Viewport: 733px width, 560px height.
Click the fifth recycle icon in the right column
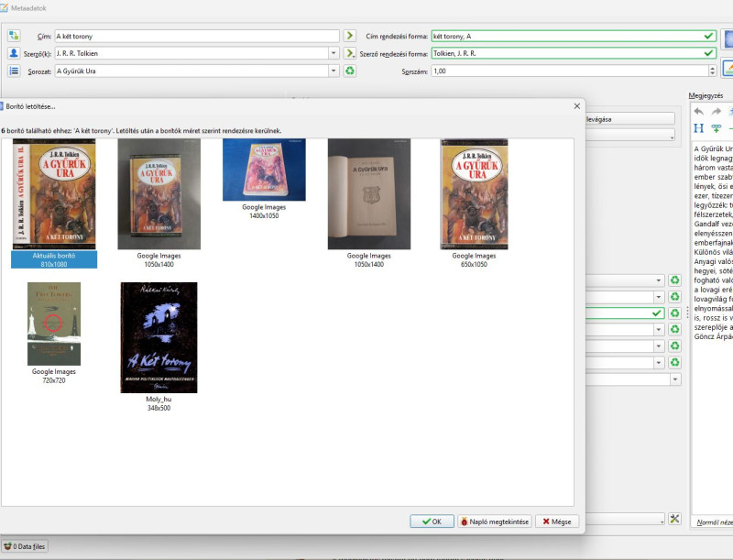click(x=674, y=346)
